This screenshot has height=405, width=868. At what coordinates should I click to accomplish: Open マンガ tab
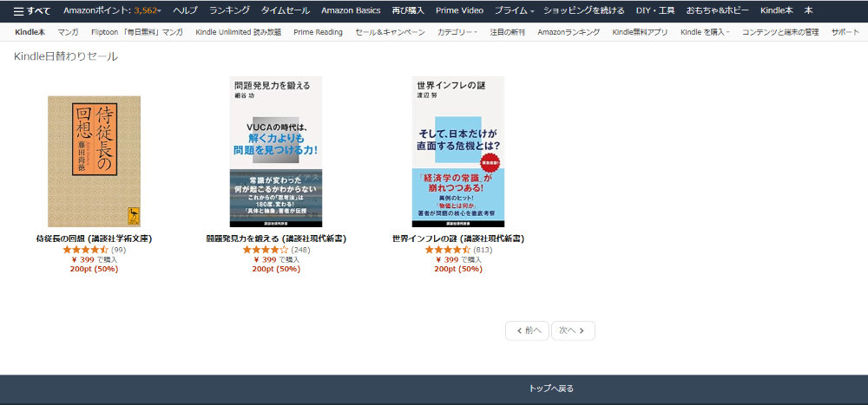coord(68,32)
